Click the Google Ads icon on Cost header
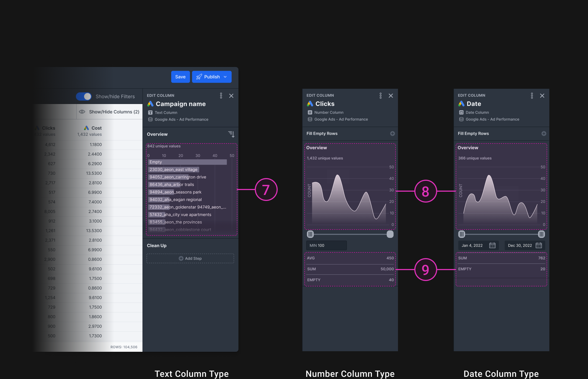The image size is (588, 379). coord(87,128)
